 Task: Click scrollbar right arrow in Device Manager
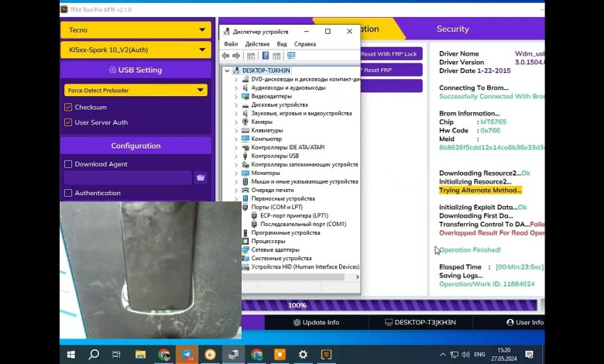[x=358, y=277]
